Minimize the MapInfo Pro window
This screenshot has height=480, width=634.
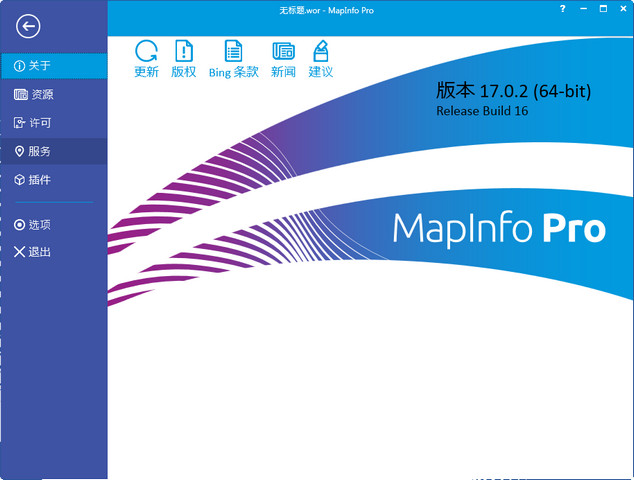coord(583,9)
